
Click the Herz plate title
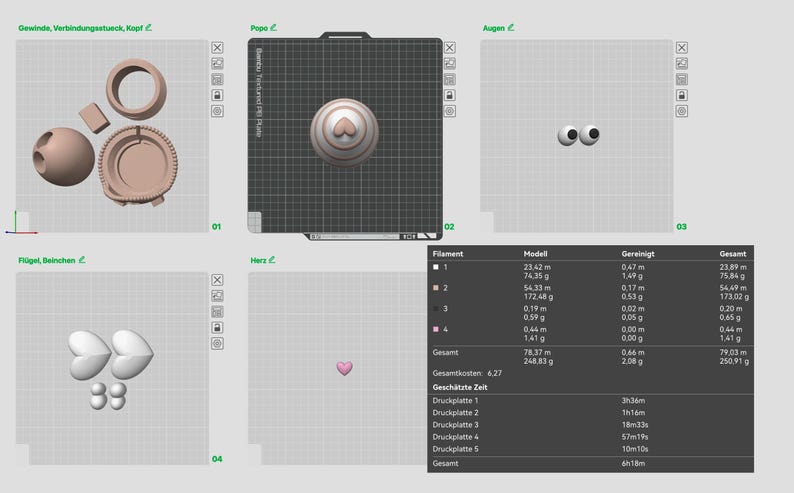click(x=258, y=260)
